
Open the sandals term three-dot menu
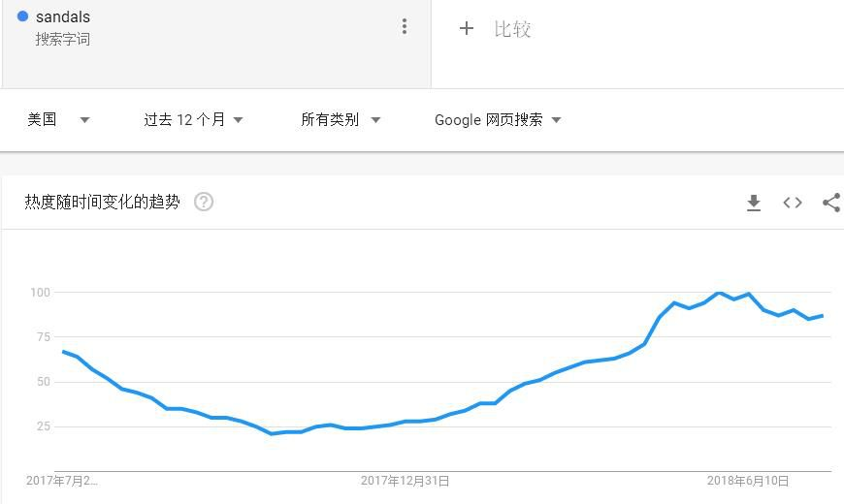pyautogui.click(x=405, y=27)
